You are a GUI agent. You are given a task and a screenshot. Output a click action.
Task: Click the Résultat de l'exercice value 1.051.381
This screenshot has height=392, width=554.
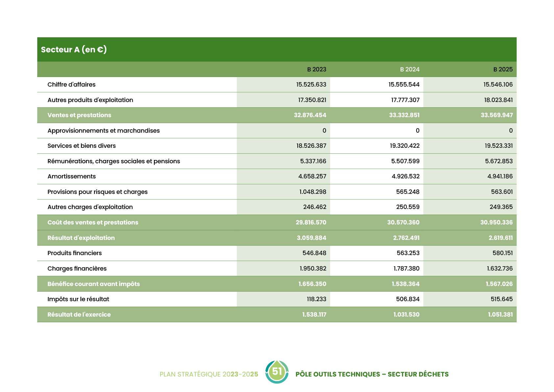tap(500, 315)
